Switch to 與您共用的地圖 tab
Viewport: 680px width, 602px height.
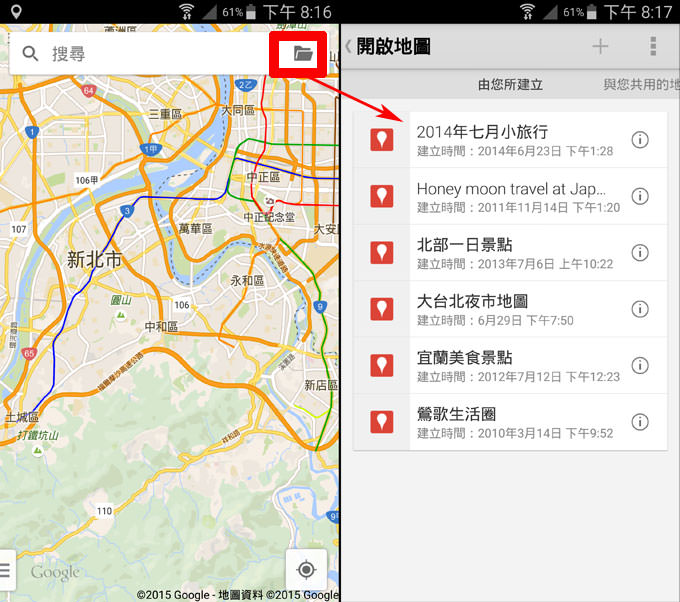(x=641, y=84)
